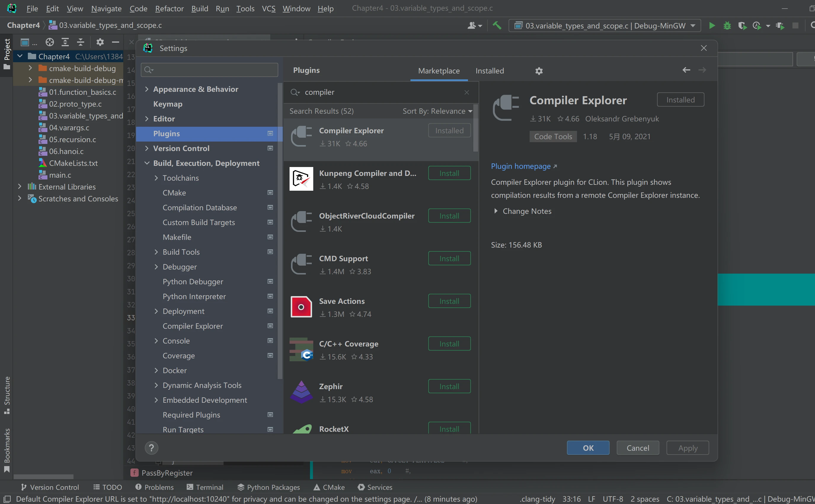
Task: Switch to the Marketplace tab
Action: tap(439, 71)
